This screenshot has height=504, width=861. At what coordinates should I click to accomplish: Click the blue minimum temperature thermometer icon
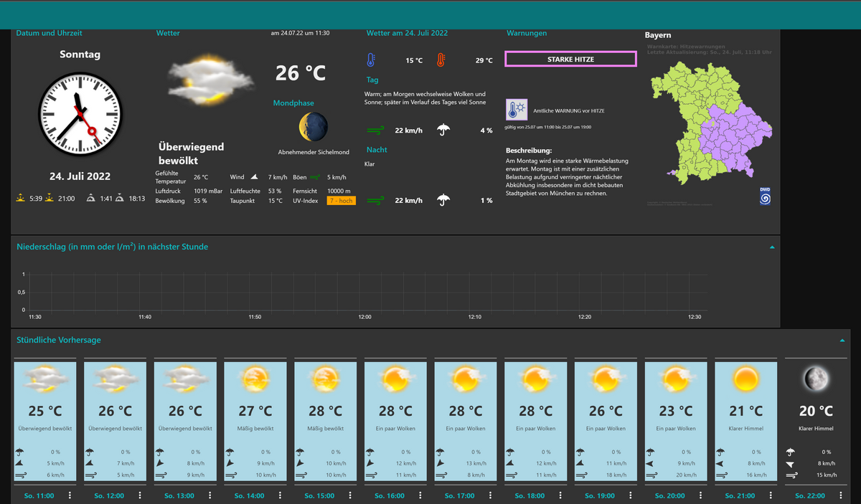370,60
